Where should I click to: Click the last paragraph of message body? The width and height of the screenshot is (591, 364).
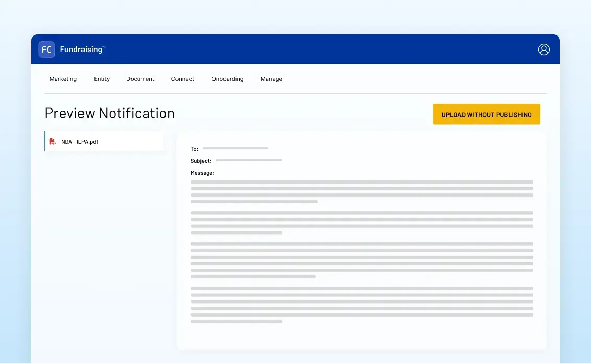pyautogui.click(x=361, y=305)
